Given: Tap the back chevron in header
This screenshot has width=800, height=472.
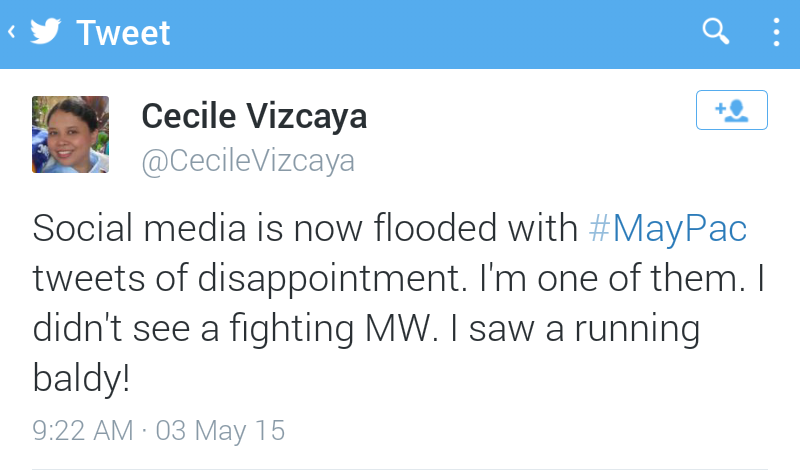Looking at the screenshot, I should pos(12,32).
